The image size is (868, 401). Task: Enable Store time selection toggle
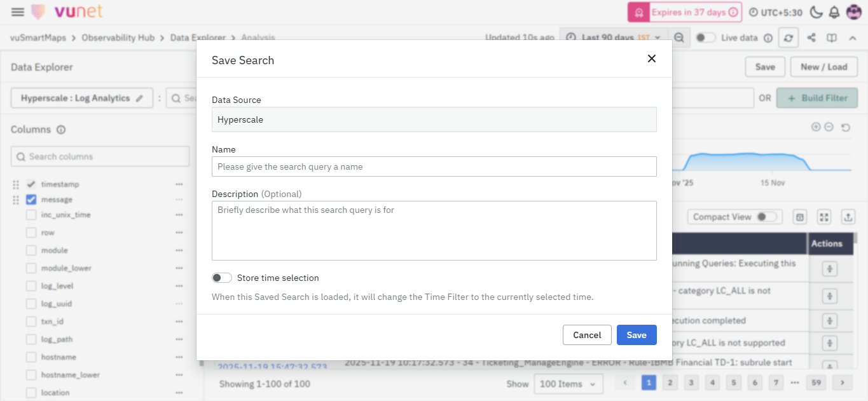pos(222,278)
